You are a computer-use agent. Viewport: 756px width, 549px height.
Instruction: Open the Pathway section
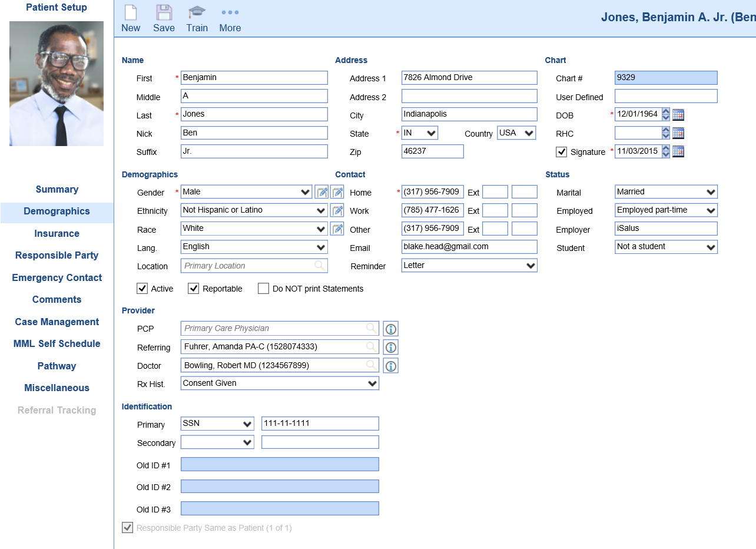point(57,366)
